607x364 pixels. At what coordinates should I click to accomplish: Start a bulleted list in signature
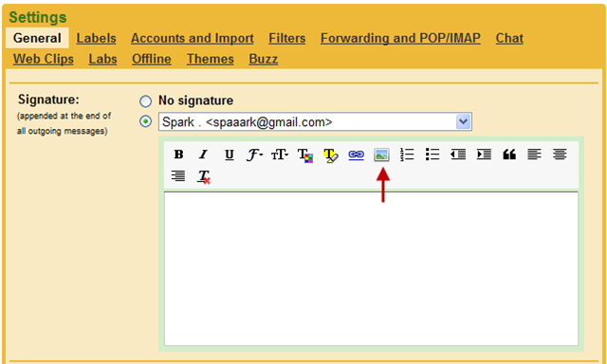coord(432,155)
